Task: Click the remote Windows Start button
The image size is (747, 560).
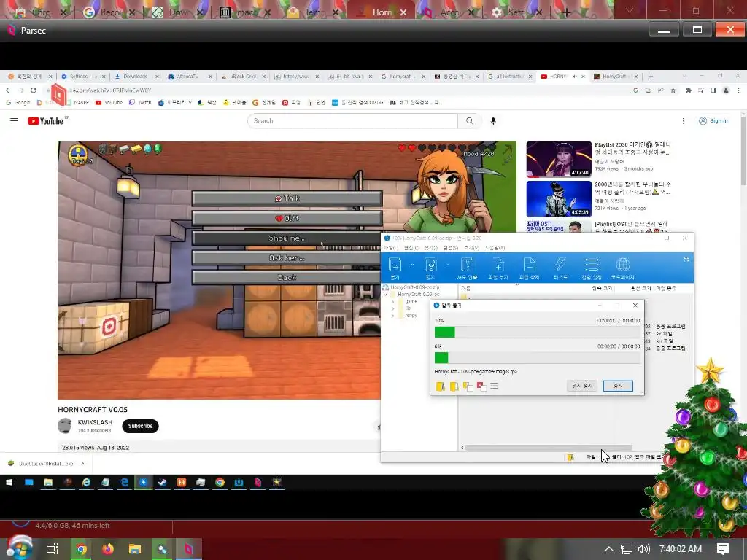Action: point(9,483)
